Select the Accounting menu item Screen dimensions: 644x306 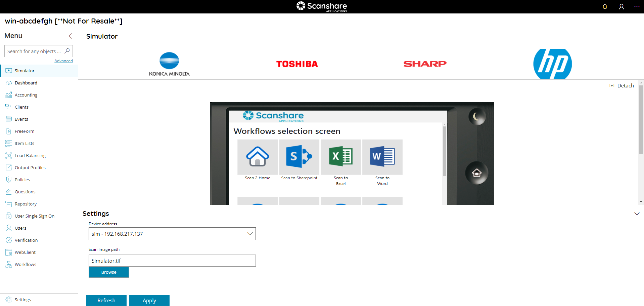point(26,95)
